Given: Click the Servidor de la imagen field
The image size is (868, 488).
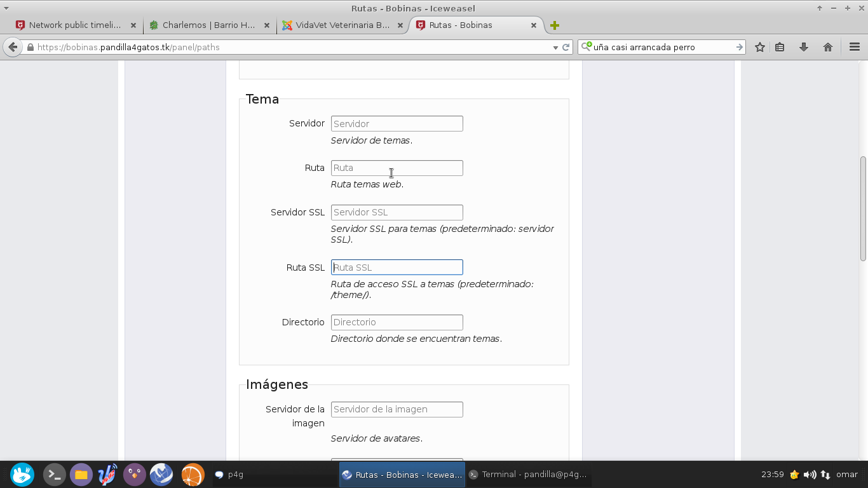Looking at the screenshot, I should tap(397, 409).
